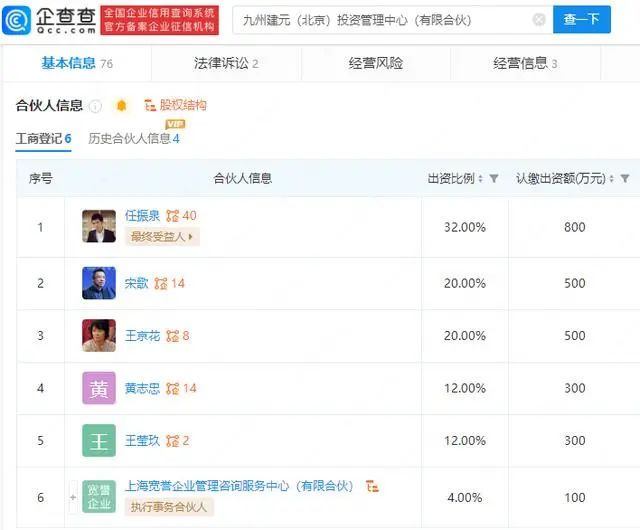
Task: Open related companies icon for 任振泉
Action: [x=172, y=216]
